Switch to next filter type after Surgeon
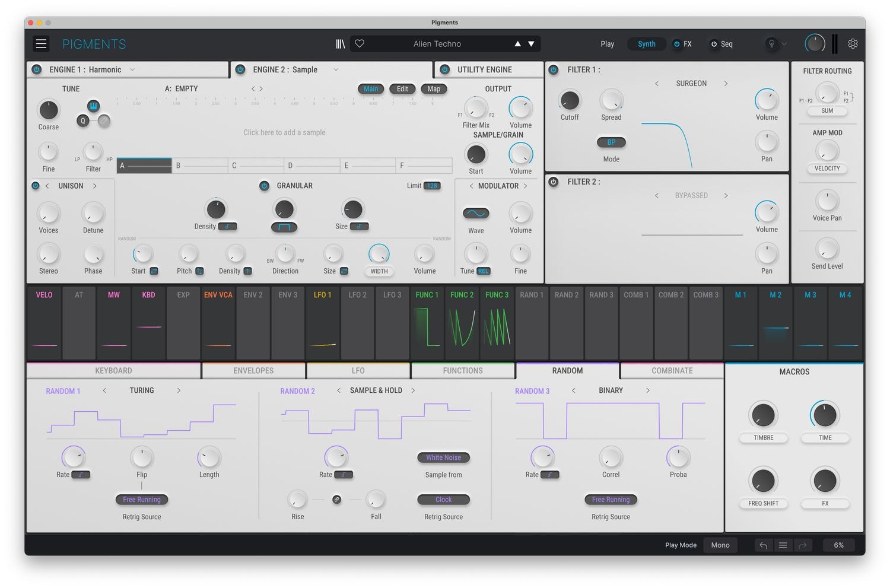Image resolution: width=890 pixels, height=588 pixels. [x=726, y=84]
